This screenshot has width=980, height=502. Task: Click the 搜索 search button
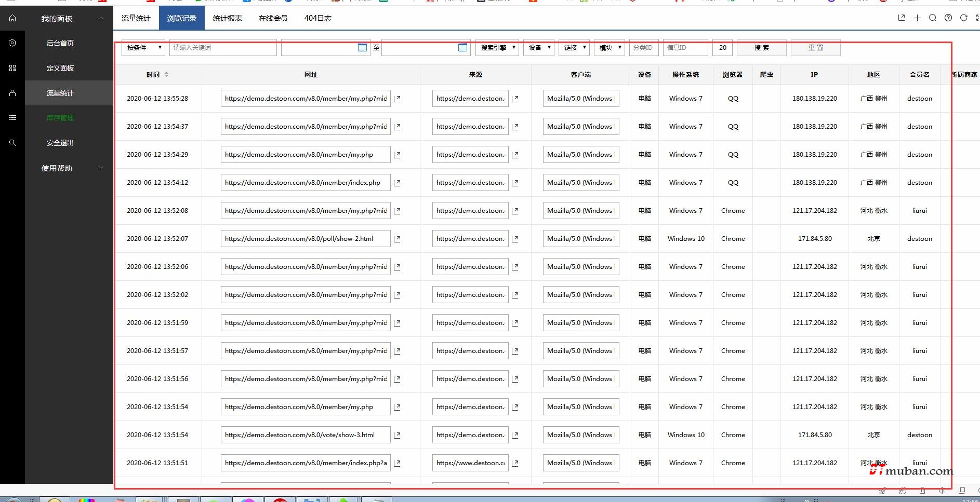pyautogui.click(x=761, y=48)
